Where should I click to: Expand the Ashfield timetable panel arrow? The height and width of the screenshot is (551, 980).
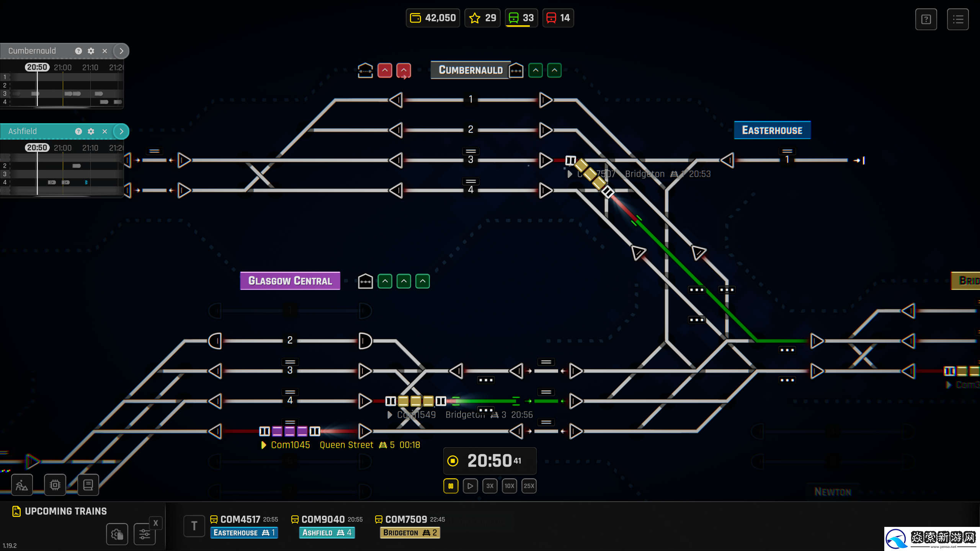(x=121, y=131)
